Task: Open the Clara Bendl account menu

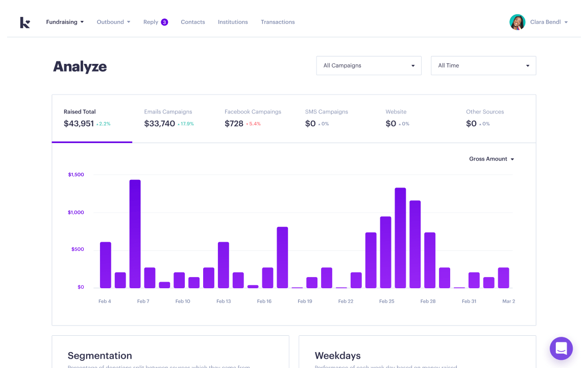Action: click(546, 22)
